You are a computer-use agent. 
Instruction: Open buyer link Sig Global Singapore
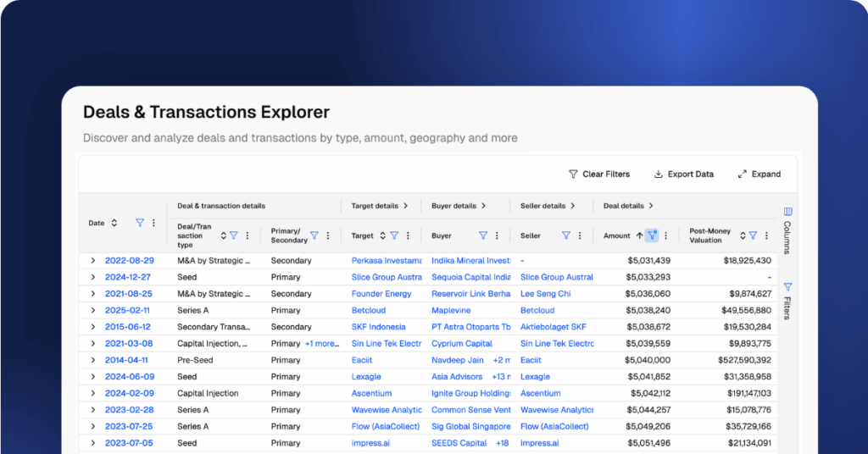[x=471, y=426]
